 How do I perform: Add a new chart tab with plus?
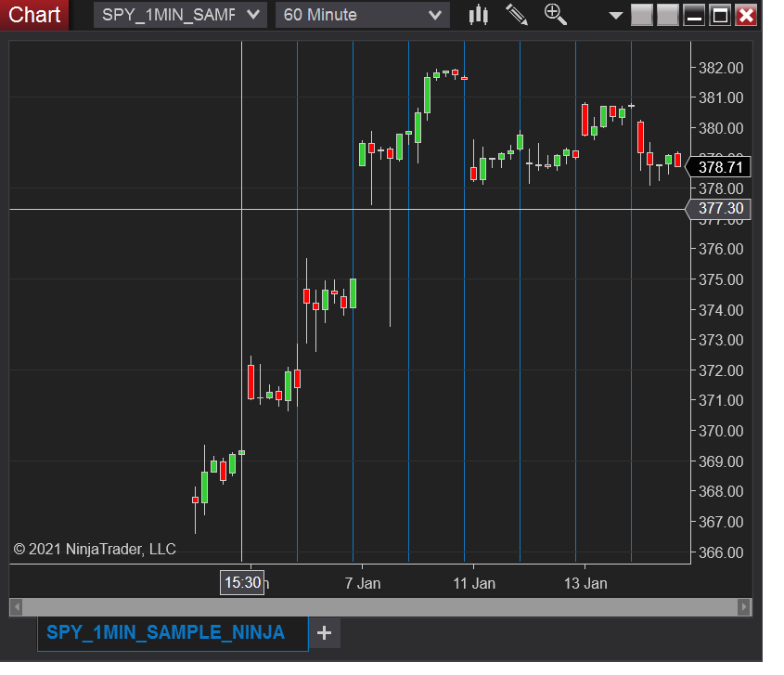click(324, 633)
